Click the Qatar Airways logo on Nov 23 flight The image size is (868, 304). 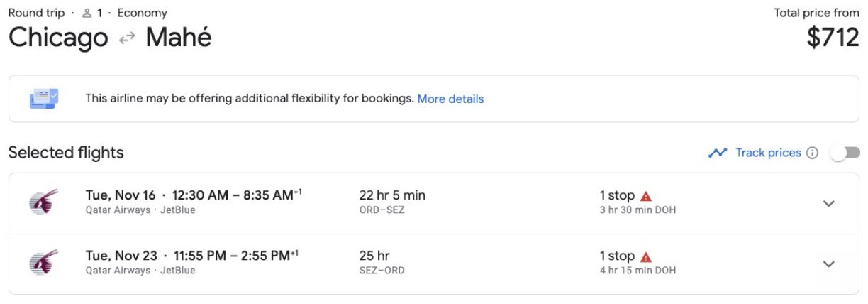pos(43,263)
